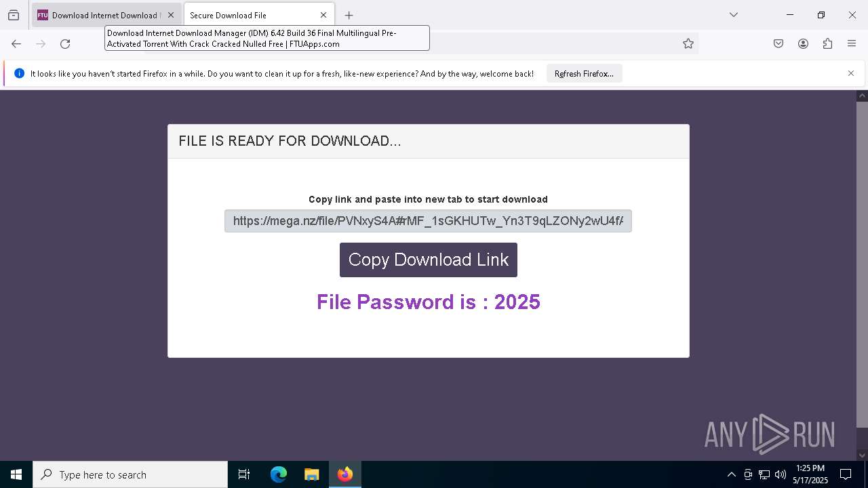
Task: Click the File Password is : 2025 text
Action: (429, 302)
